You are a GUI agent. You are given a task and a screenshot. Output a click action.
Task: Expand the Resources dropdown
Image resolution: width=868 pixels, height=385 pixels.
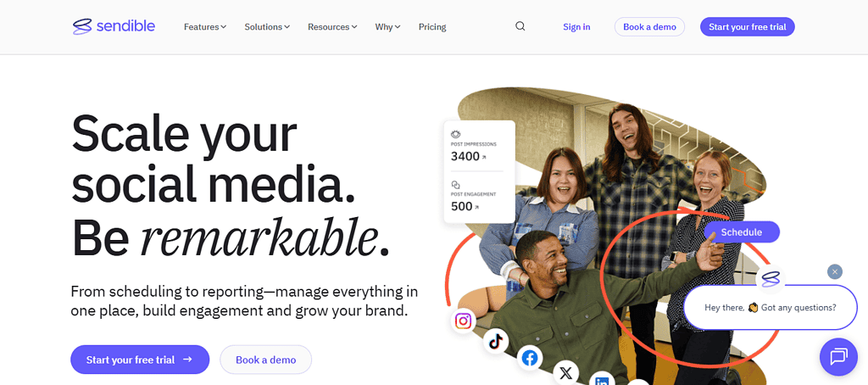tap(332, 26)
